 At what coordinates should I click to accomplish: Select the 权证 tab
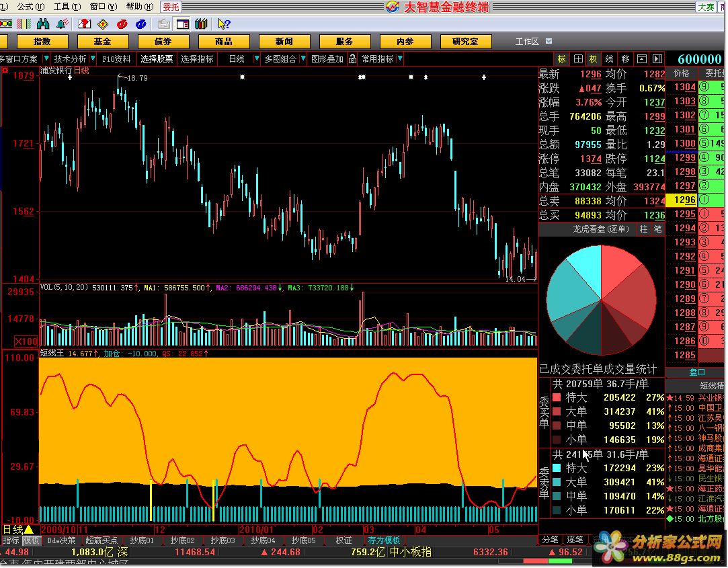pos(343,540)
